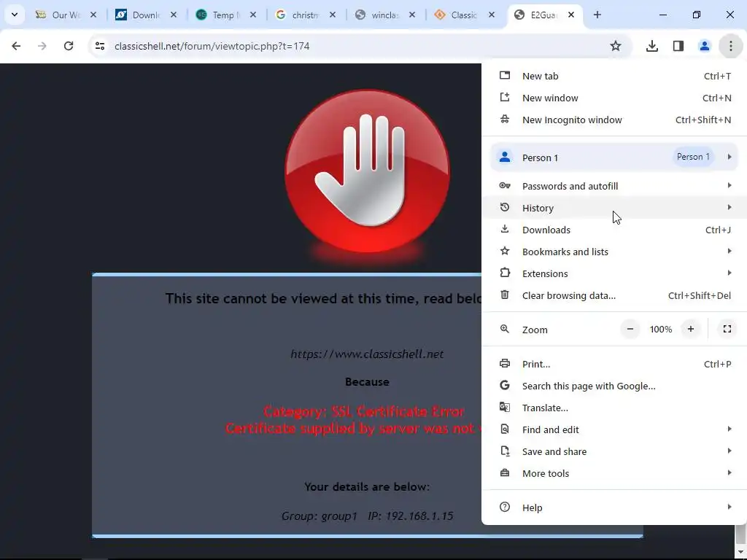Bookmark this page with the star icon
This screenshot has height=560, width=747.
pyautogui.click(x=616, y=46)
